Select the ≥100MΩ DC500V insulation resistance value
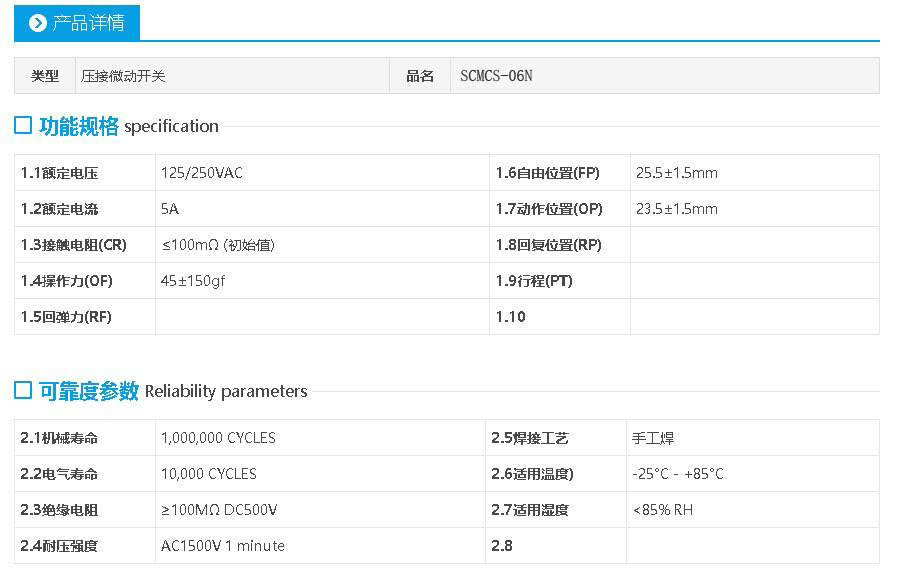 coord(219,510)
